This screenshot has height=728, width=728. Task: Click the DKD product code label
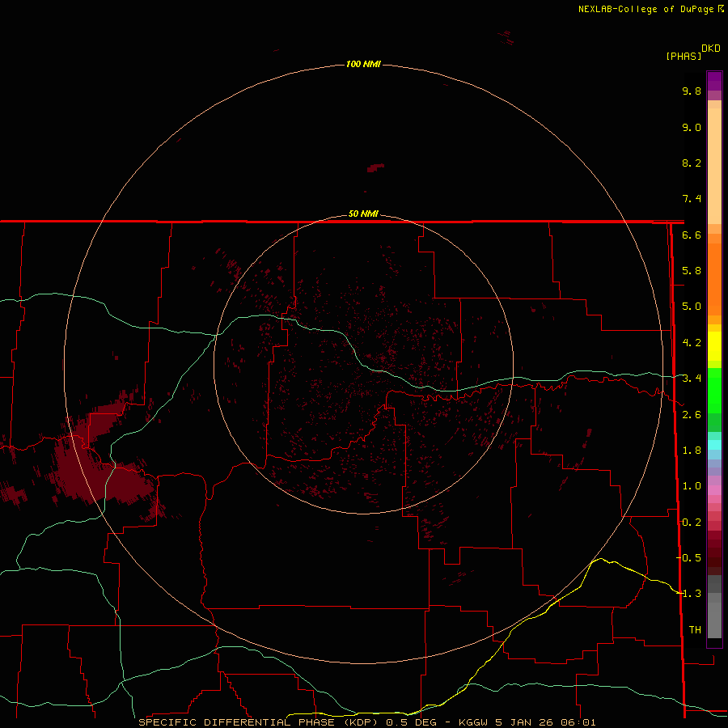coord(711,49)
